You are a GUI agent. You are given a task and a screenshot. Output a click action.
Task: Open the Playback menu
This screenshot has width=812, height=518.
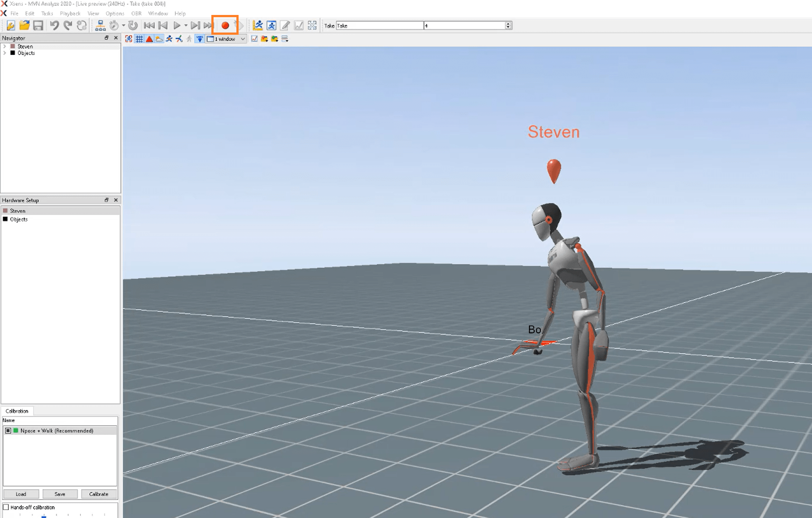click(x=70, y=13)
